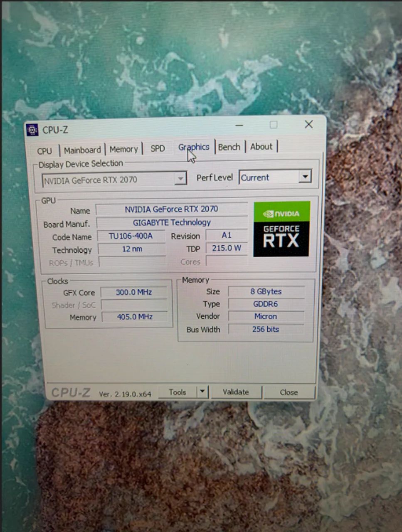The width and height of the screenshot is (402, 532).
Task: Click the CPU-Z app icon in title bar
Action: point(32,130)
